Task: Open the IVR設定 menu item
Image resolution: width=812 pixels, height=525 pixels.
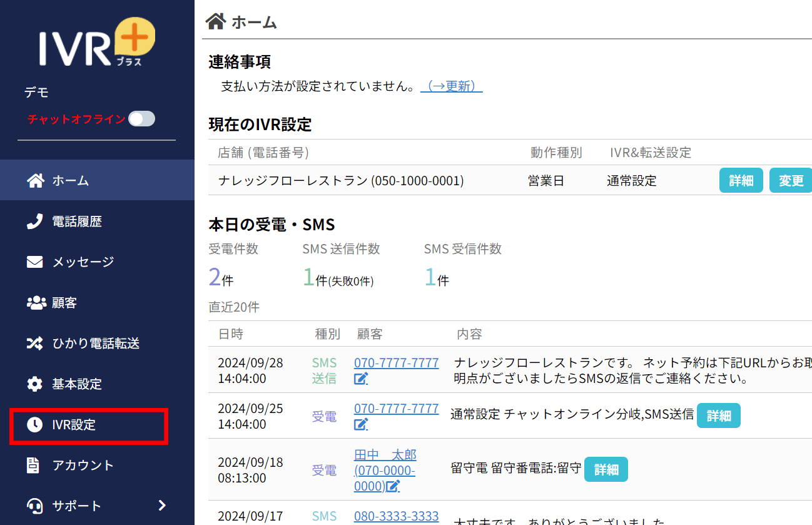Action: pyautogui.click(x=97, y=424)
